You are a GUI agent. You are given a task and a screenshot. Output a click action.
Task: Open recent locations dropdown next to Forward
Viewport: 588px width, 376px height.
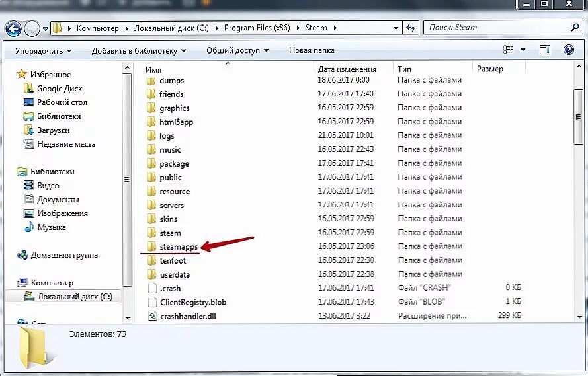click(x=45, y=29)
